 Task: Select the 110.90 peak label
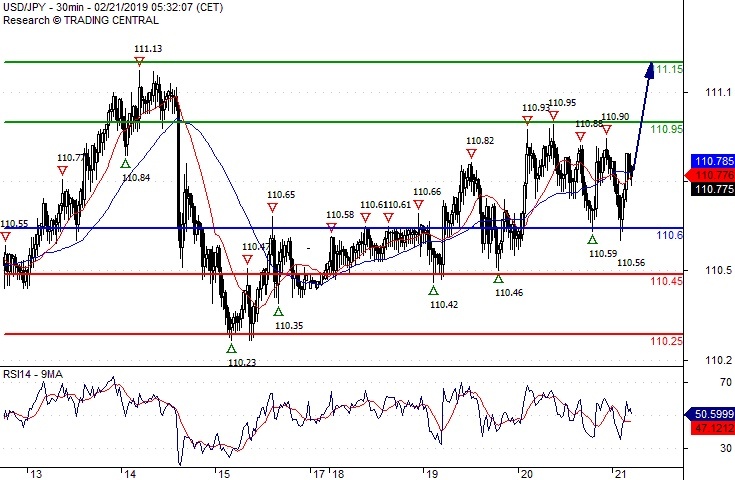tap(615, 116)
